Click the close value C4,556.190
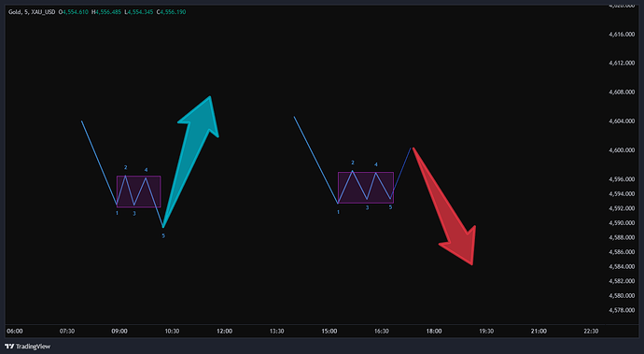The width and height of the screenshot is (644, 354). (172, 12)
